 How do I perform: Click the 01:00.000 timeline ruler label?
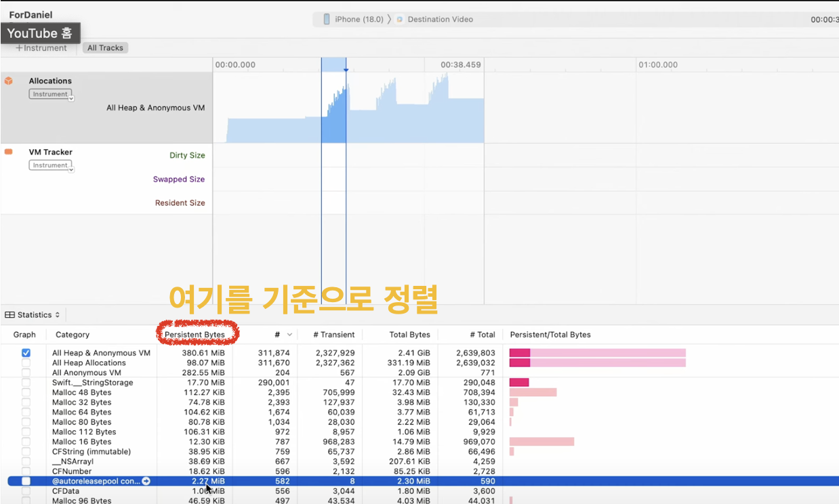pyautogui.click(x=657, y=65)
